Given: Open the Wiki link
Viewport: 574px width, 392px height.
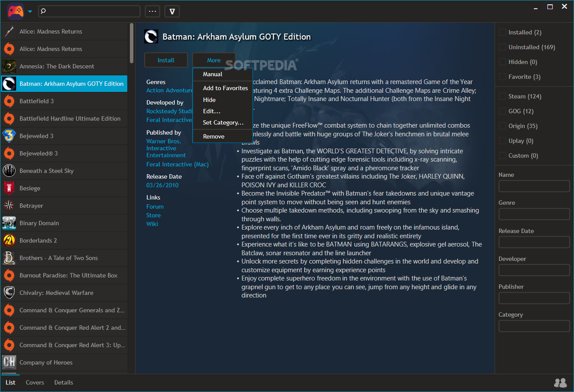Looking at the screenshot, I should click(x=152, y=224).
